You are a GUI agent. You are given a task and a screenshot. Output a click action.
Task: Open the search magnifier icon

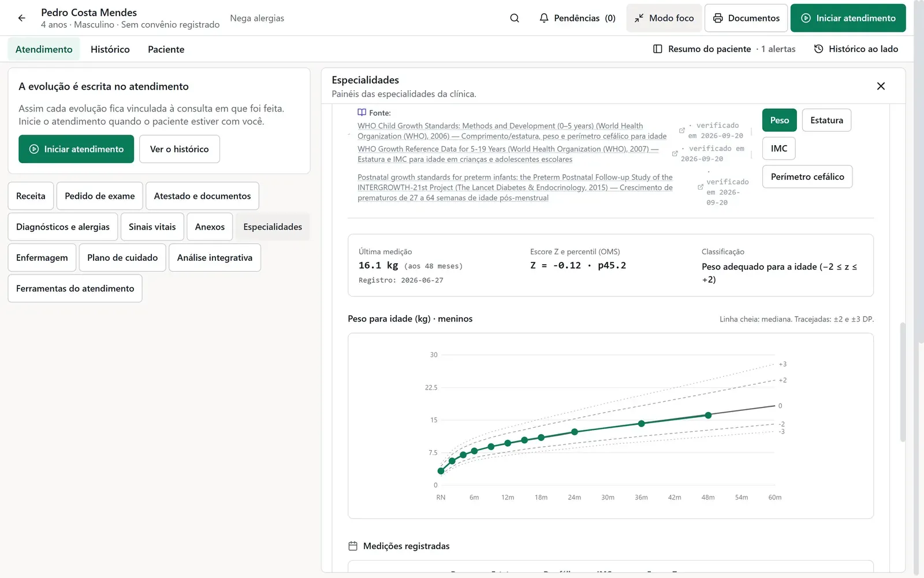515,18
